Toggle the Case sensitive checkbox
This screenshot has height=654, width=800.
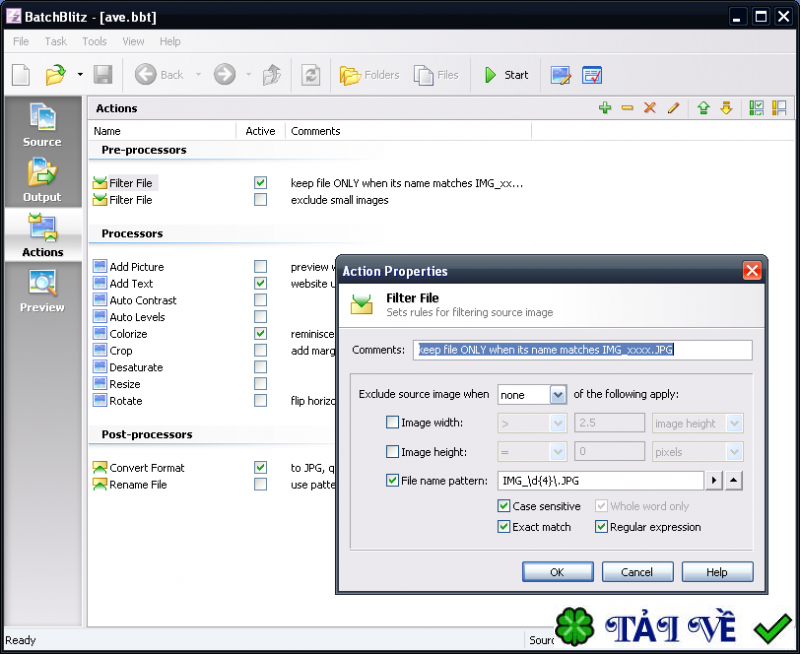click(x=504, y=506)
